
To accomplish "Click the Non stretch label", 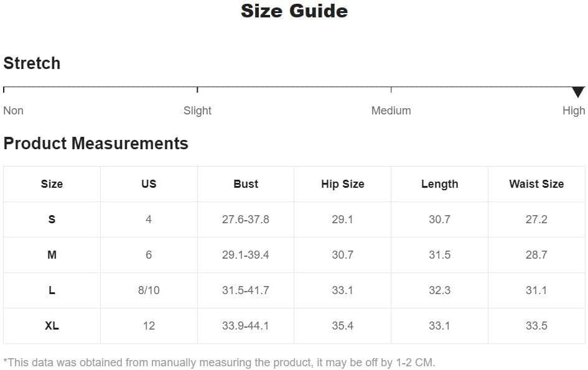I will pyautogui.click(x=13, y=111).
